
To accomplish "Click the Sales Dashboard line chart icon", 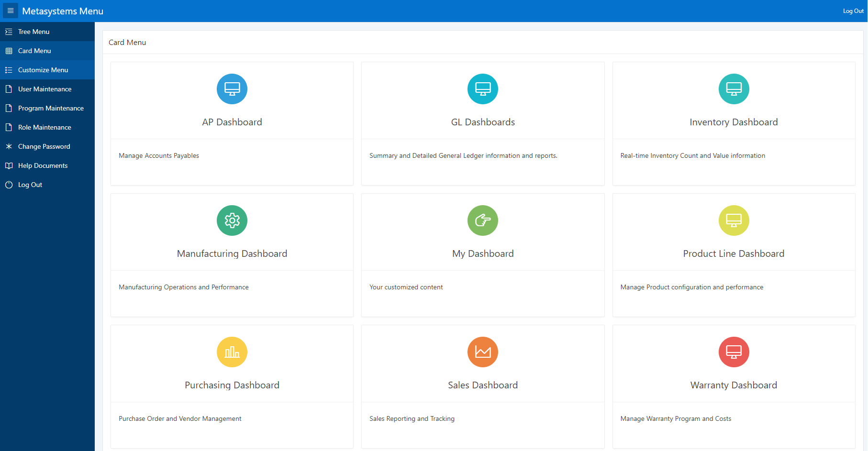I will click(x=483, y=352).
